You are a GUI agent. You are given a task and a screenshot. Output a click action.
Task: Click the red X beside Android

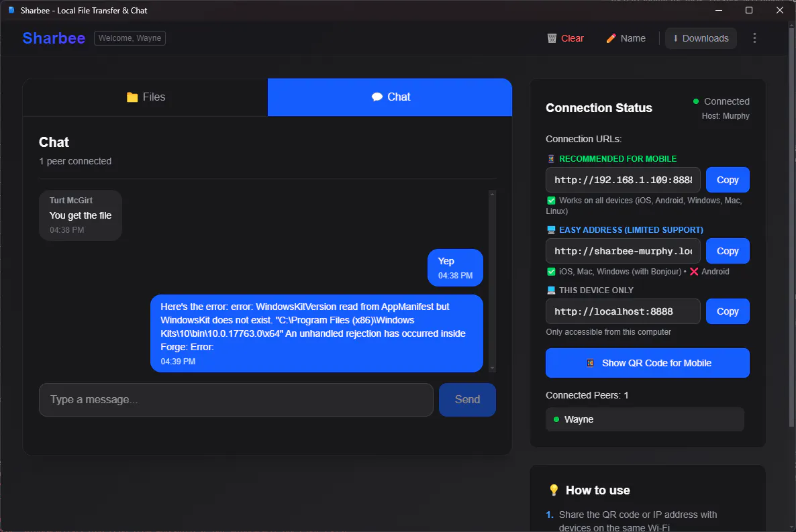(x=694, y=272)
